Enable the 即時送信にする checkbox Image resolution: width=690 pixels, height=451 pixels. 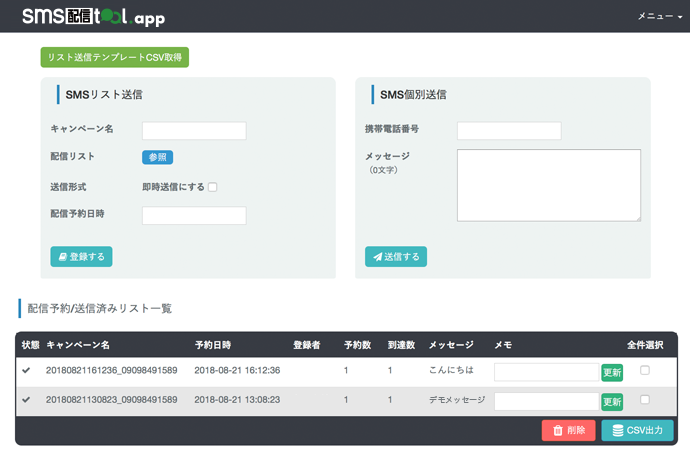(x=213, y=187)
